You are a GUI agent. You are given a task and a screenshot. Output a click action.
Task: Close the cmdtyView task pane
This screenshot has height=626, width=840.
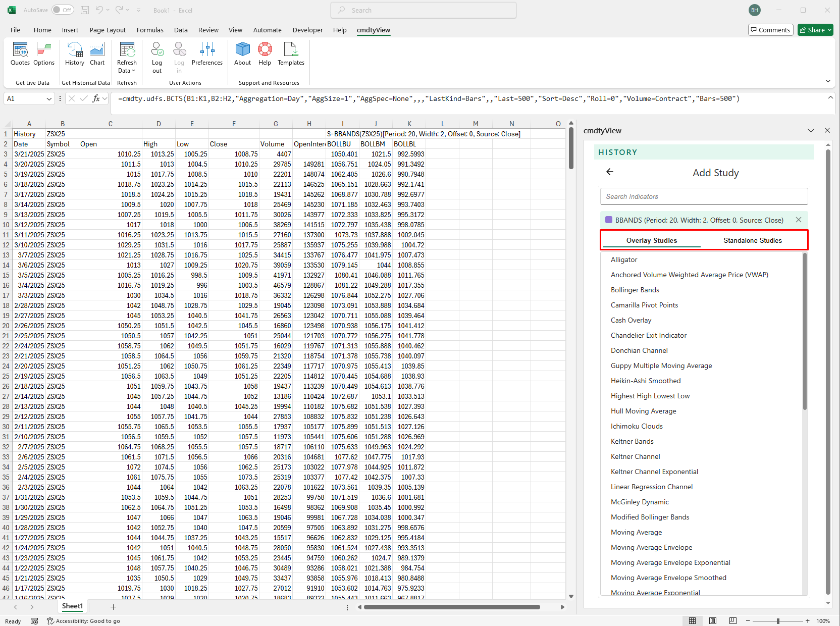(827, 130)
